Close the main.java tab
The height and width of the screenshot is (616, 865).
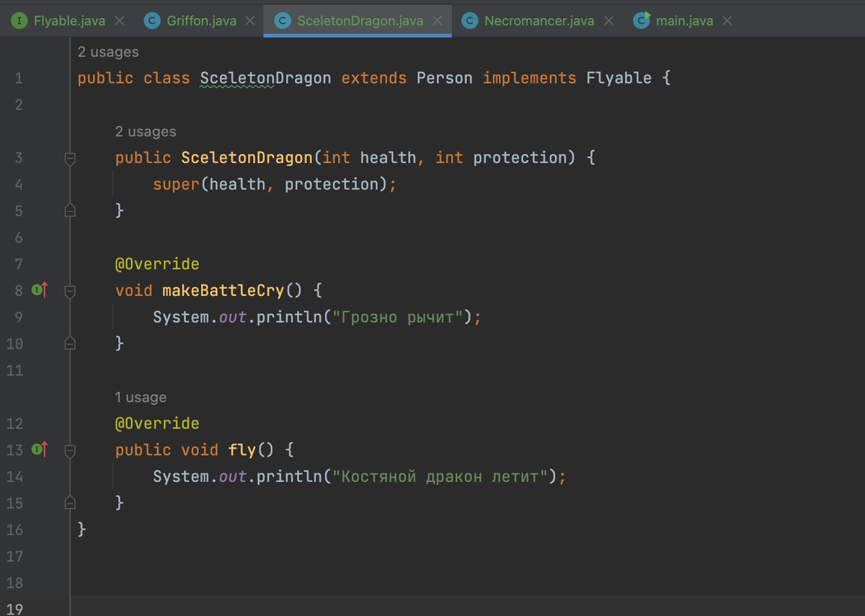click(727, 21)
